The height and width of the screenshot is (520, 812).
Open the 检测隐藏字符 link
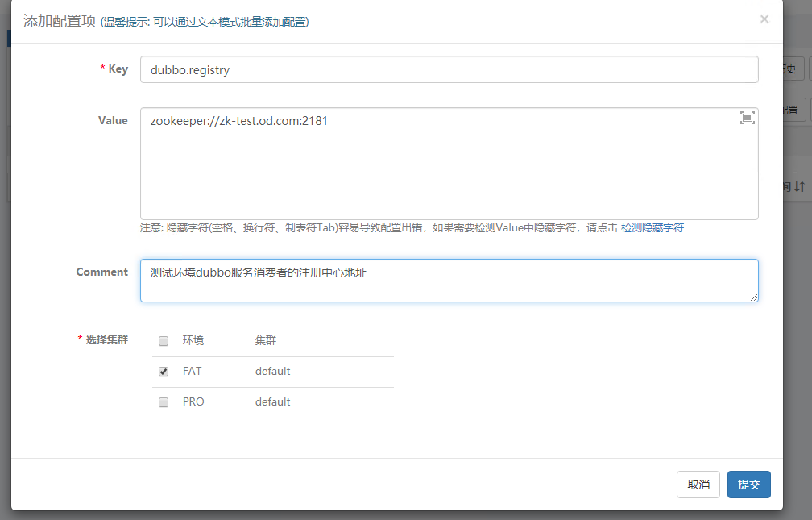(x=652, y=228)
